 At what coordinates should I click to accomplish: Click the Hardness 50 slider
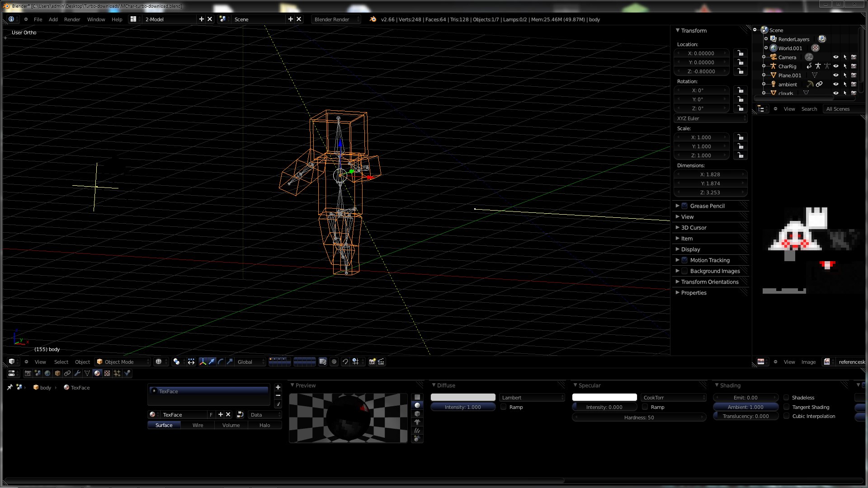(x=639, y=418)
